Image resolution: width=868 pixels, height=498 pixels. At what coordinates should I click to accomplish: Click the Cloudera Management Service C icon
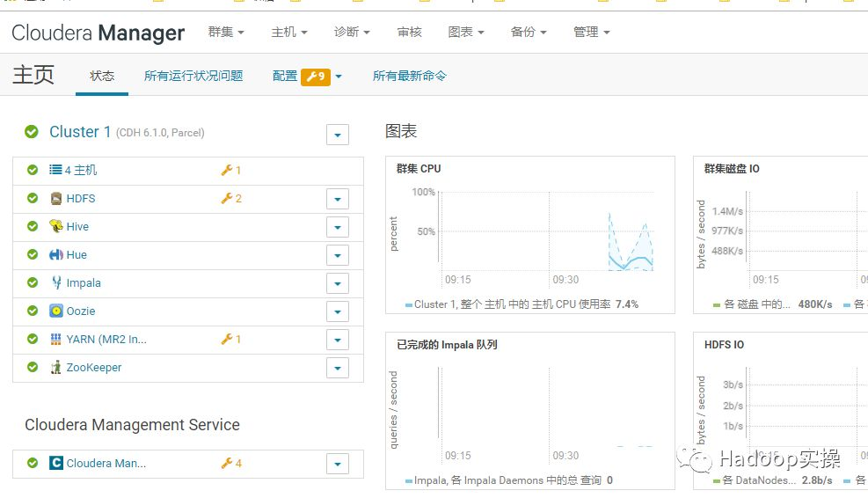(x=56, y=463)
